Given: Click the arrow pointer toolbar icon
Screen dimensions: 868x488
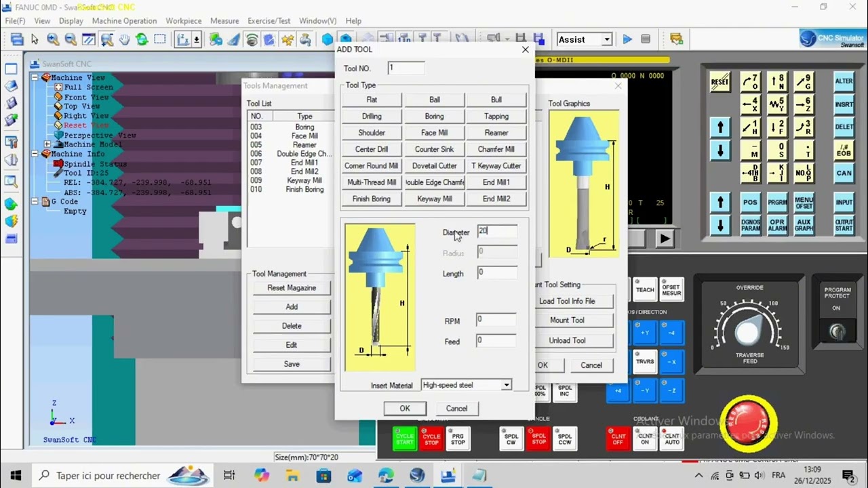Looking at the screenshot, I should pyautogui.click(x=35, y=39).
